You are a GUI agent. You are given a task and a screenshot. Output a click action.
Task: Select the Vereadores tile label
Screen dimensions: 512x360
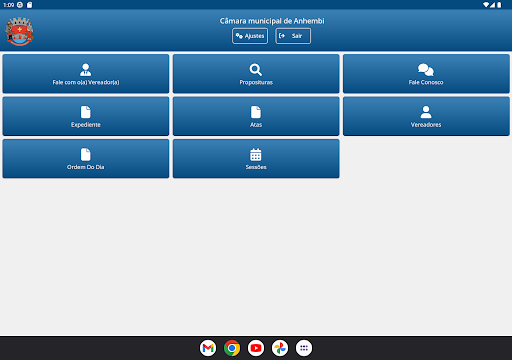coord(426,125)
